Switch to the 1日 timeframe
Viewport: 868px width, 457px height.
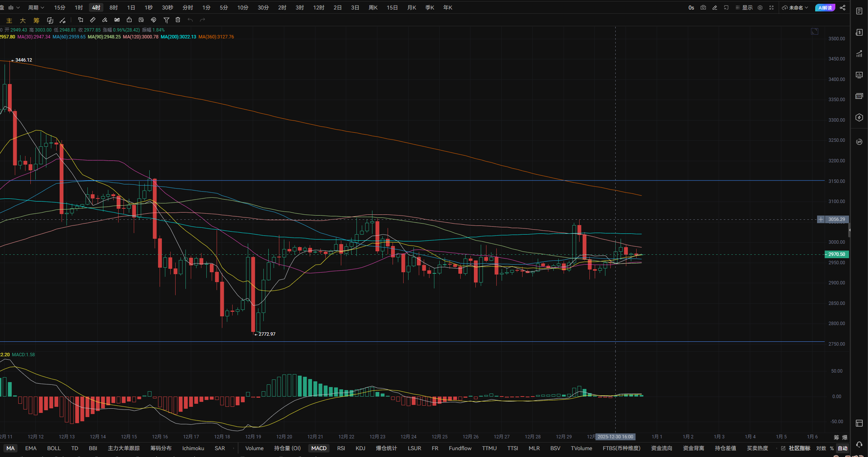pos(131,8)
